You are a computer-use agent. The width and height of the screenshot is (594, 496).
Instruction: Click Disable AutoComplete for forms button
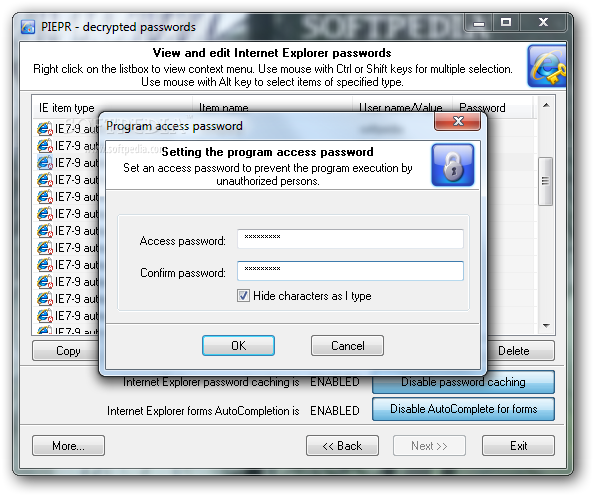click(463, 409)
